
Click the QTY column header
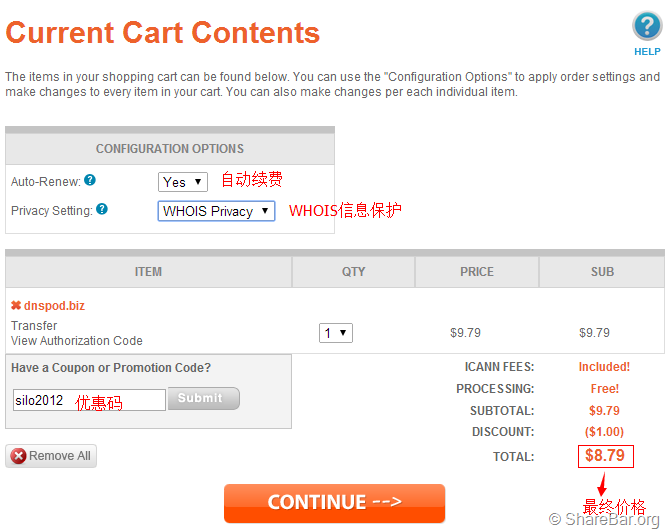tap(353, 272)
